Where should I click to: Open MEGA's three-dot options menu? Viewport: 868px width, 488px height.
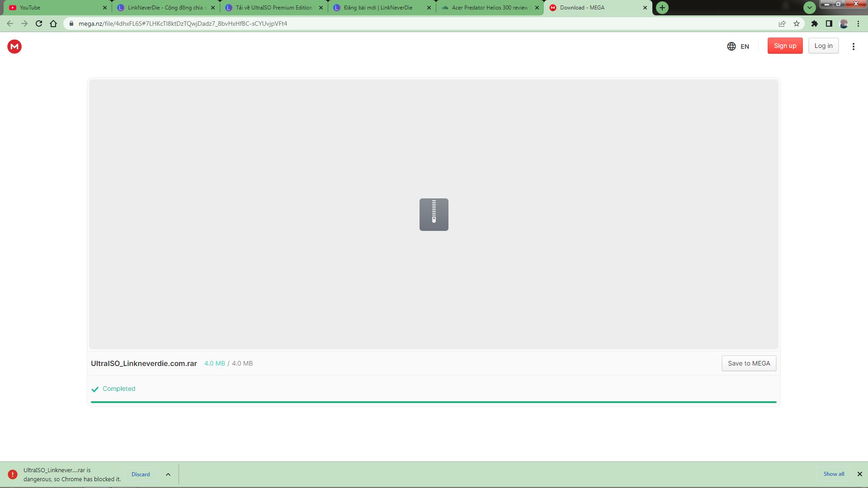click(854, 46)
